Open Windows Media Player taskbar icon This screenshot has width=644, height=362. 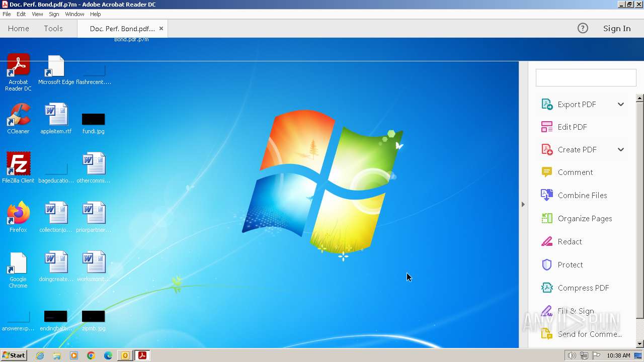(x=74, y=355)
